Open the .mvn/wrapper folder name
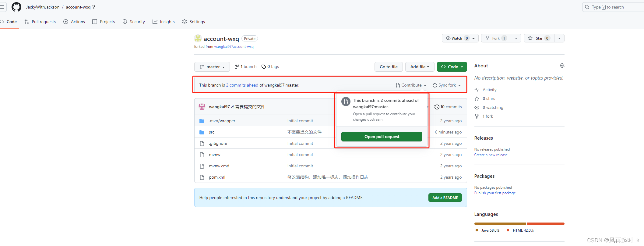 (x=222, y=121)
